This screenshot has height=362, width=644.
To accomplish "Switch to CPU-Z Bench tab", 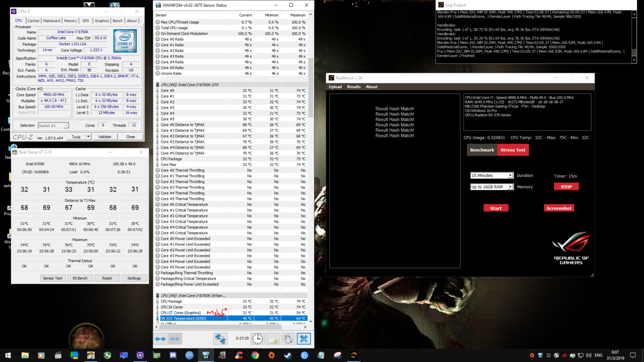I will click(117, 21).
